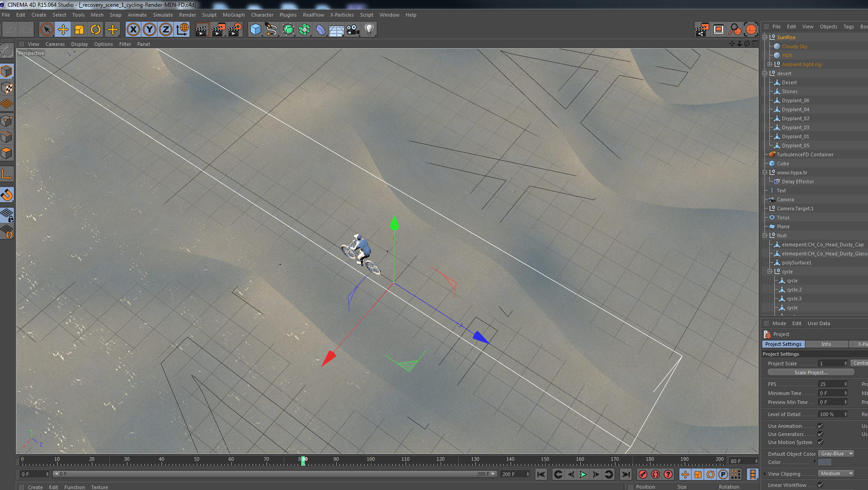Select the Texture mode icon
This screenshot has height=490, width=868.
click(x=7, y=88)
